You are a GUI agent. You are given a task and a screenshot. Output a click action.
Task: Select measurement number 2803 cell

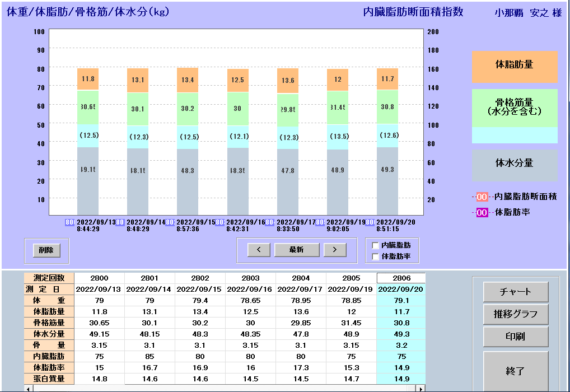click(x=250, y=278)
